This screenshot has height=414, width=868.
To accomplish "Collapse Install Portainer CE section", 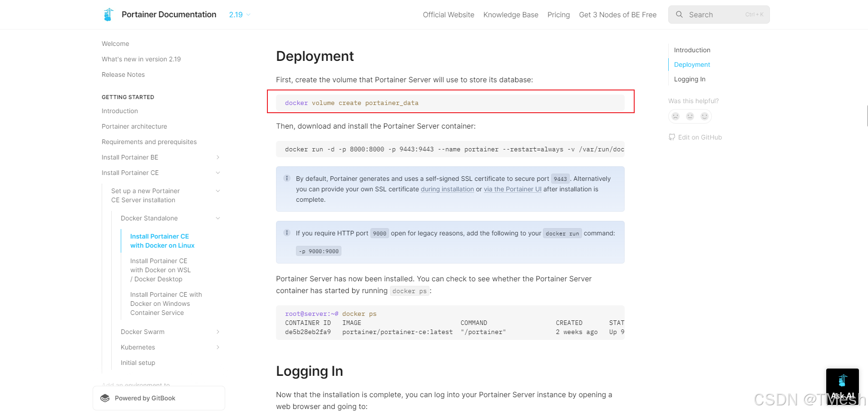I will click(x=218, y=173).
